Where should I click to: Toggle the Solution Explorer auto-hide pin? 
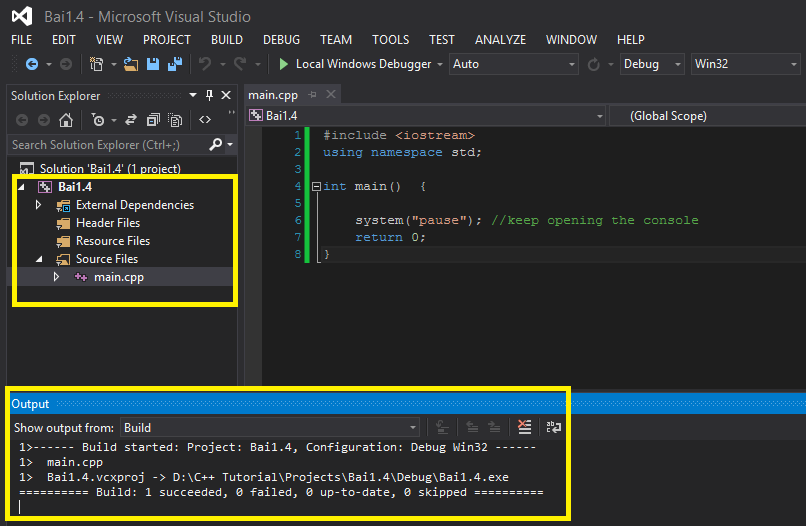click(x=209, y=95)
